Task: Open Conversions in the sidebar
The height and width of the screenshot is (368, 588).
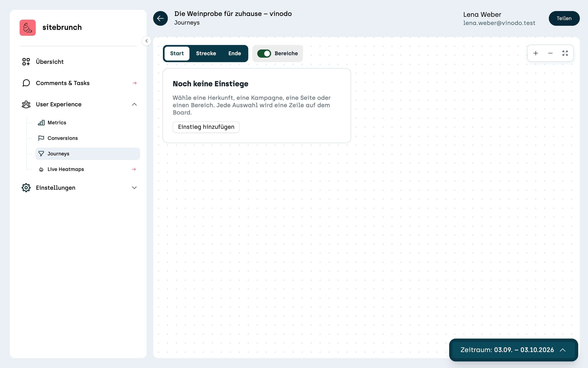Action: [88, 138]
